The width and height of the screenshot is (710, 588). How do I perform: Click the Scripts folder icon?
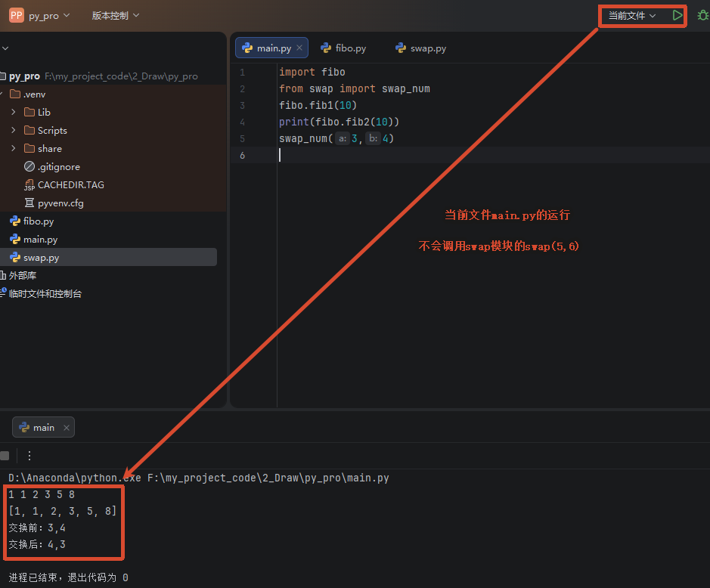29,130
